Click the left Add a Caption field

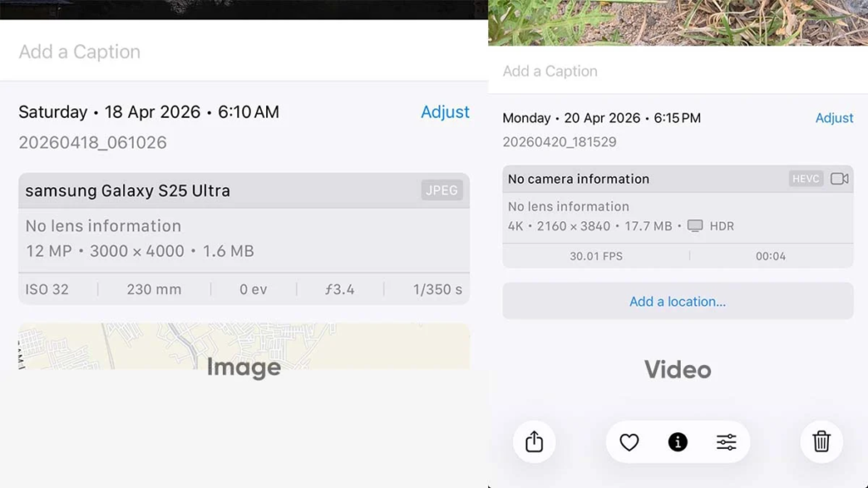pyautogui.click(x=79, y=52)
